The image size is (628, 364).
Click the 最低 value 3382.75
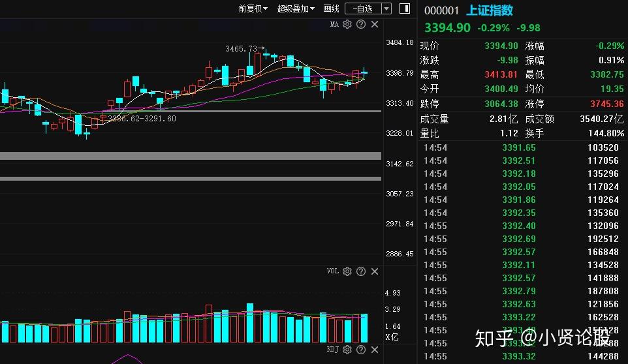(607, 74)
